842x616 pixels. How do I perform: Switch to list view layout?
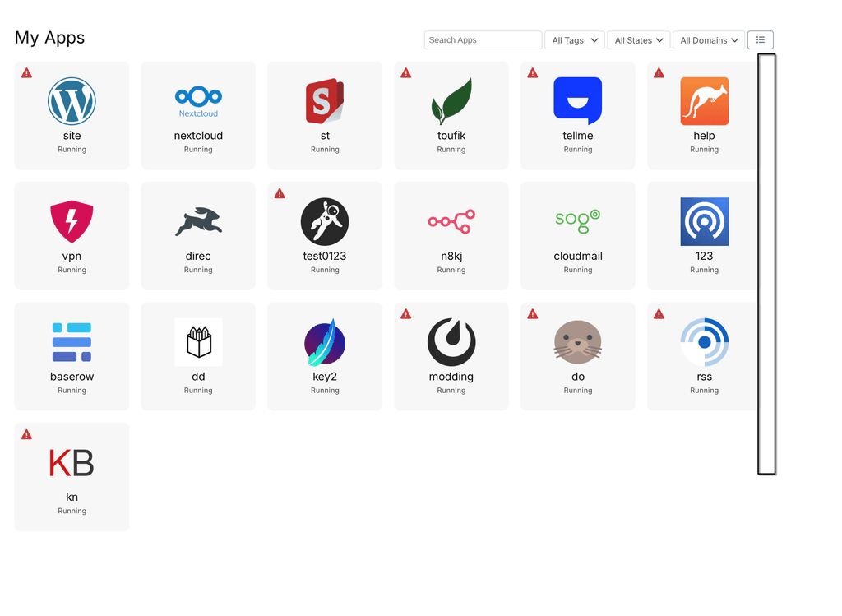[760, 39]
